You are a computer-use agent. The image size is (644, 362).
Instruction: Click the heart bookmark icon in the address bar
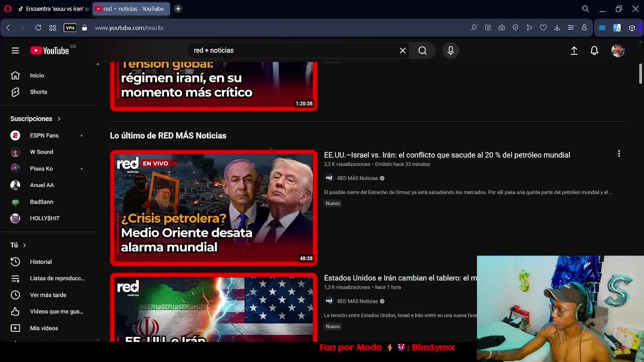pyautogui.click(x=543, y=28)
